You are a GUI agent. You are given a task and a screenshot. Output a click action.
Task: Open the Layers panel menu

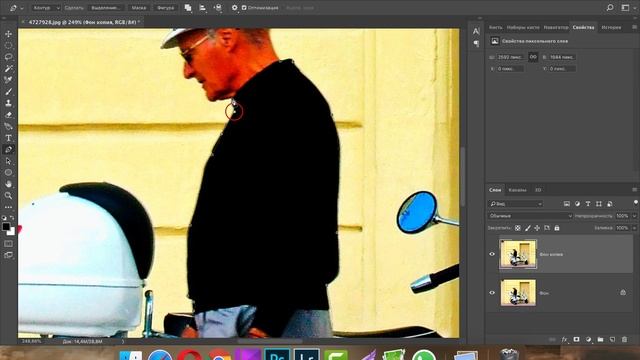click(x=634, y=190)
